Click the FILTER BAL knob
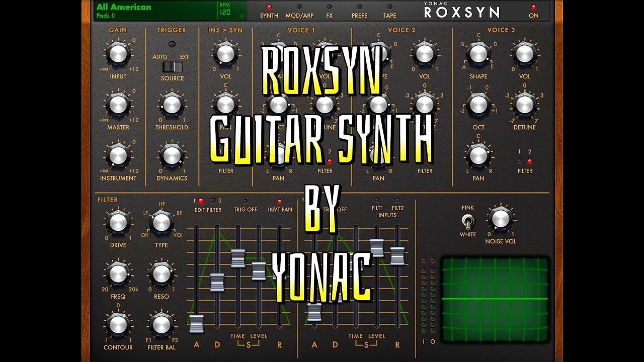 (x=162, y=324)
